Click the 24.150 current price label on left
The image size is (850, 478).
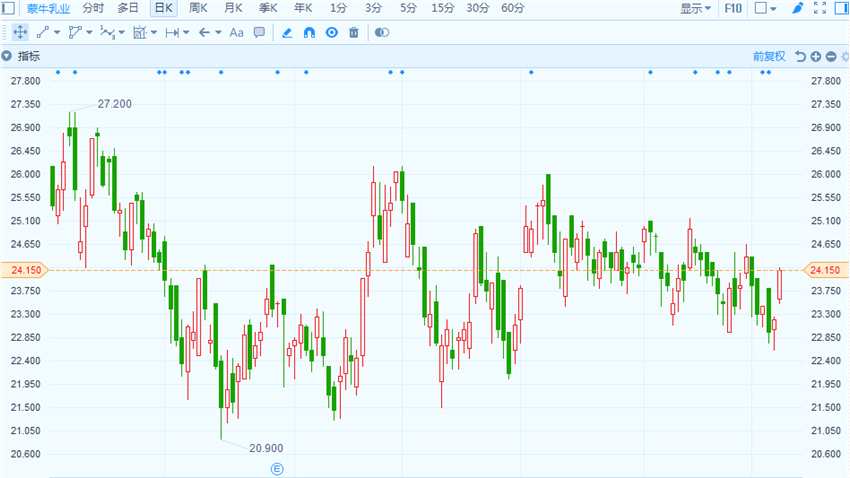click(x=24, y=270)
